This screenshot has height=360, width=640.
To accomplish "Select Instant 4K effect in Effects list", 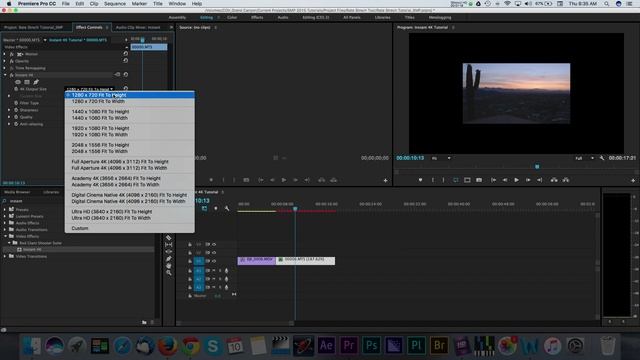I will coord(31,249).
